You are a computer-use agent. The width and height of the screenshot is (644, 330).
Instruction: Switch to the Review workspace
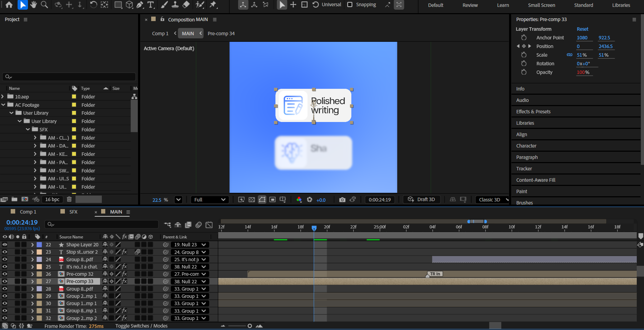pyautogui.click(x=470, y=5)
